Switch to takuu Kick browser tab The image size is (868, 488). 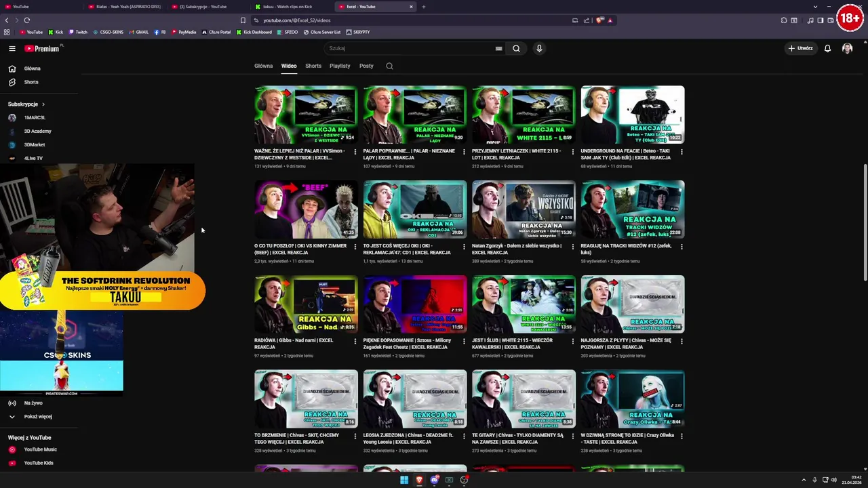292,7
